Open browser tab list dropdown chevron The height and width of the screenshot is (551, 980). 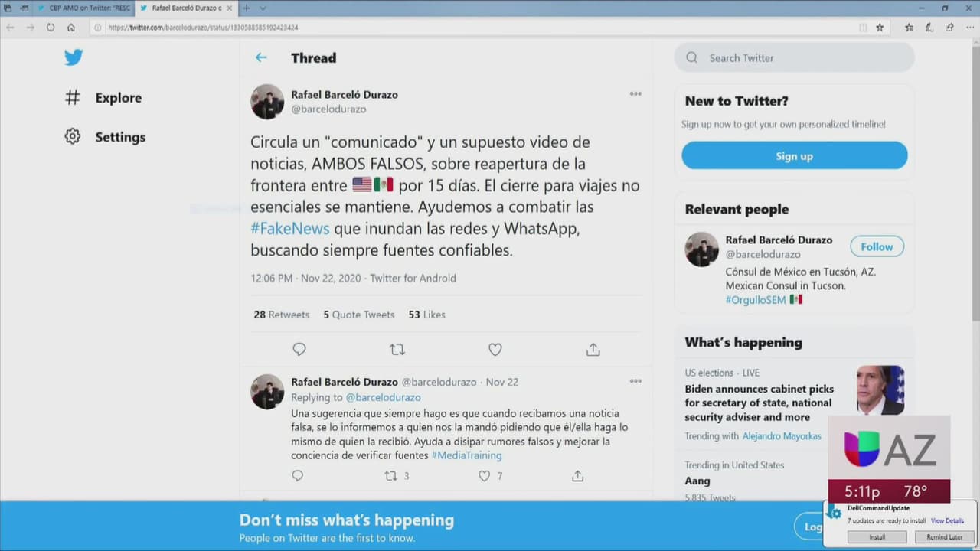tap(263, 8)
